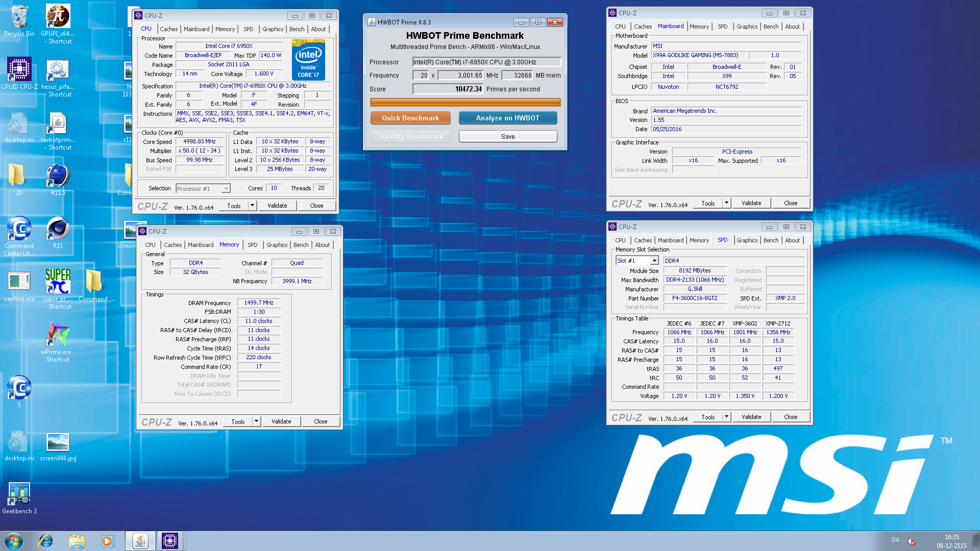Switch to CPU-Z taskbar icon
Screen dimensions: 980x551
coord(170,541)
